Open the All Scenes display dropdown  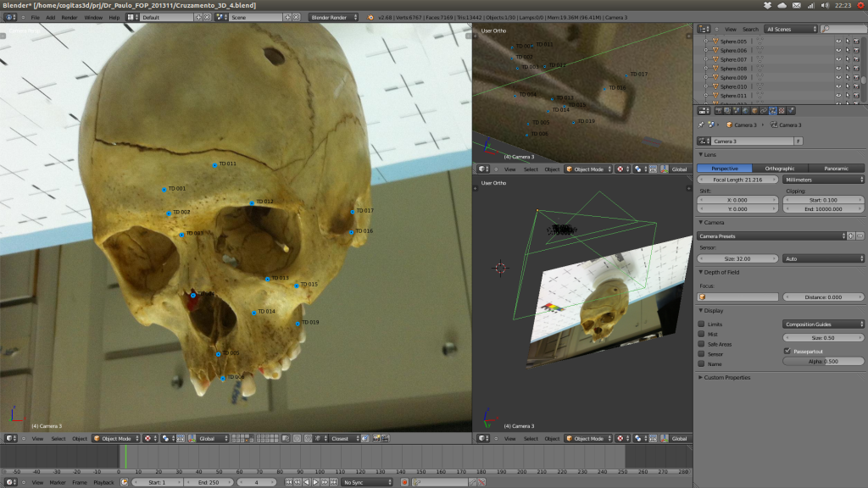(789, 29)
